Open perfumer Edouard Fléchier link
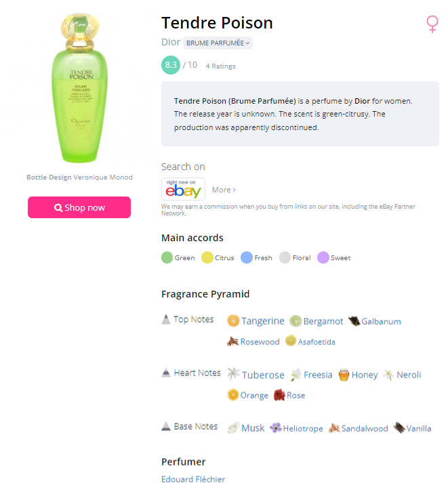Image resolution: width=448 pixels, height=496 pixels. point(193,479)
